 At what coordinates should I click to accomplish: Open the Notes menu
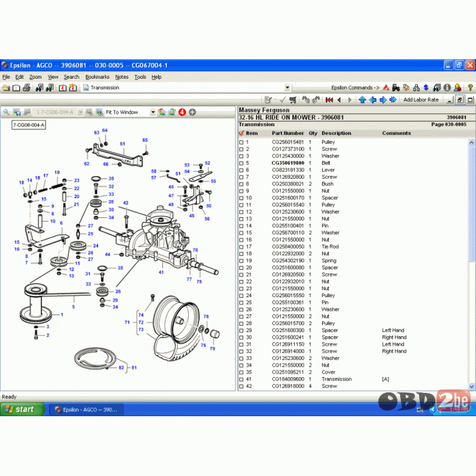[x=121, y=77]
